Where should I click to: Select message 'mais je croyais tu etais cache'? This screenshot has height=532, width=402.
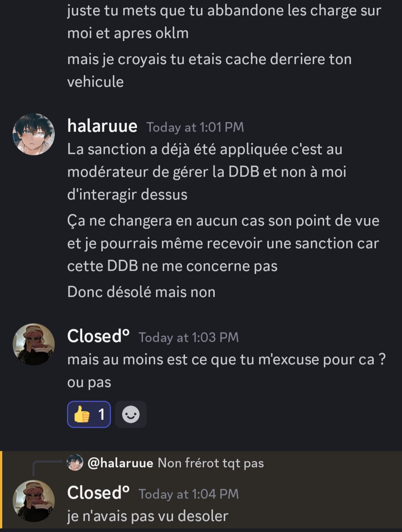click(210, 70)
